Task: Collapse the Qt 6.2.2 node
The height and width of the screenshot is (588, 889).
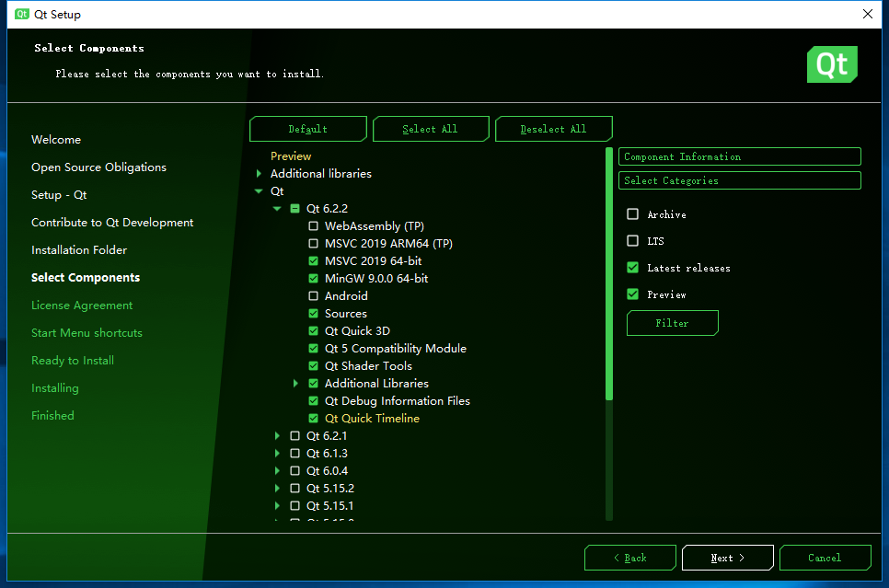Action: [277, 209]
